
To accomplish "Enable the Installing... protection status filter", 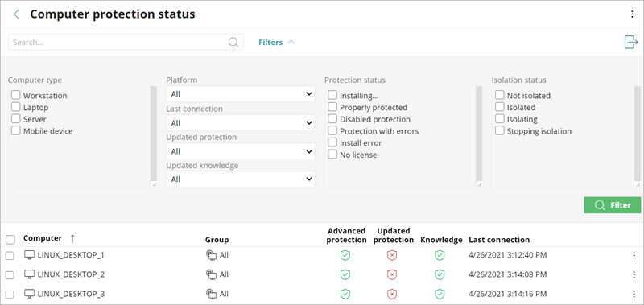I will [x=332, y=95].
